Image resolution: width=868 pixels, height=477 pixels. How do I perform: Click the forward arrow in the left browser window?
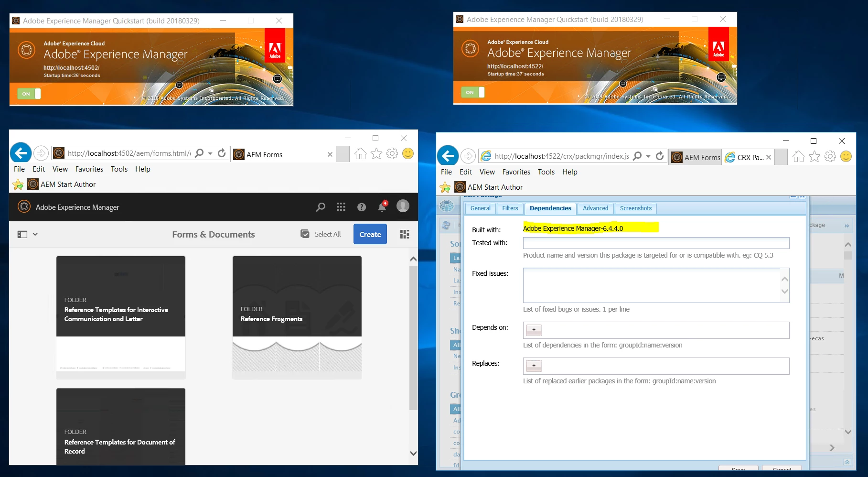tap(41, 153)
